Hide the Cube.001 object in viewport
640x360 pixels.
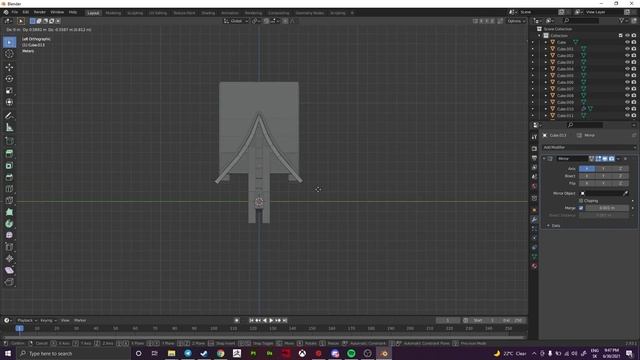pyautogui.click(x=627, y=49)
